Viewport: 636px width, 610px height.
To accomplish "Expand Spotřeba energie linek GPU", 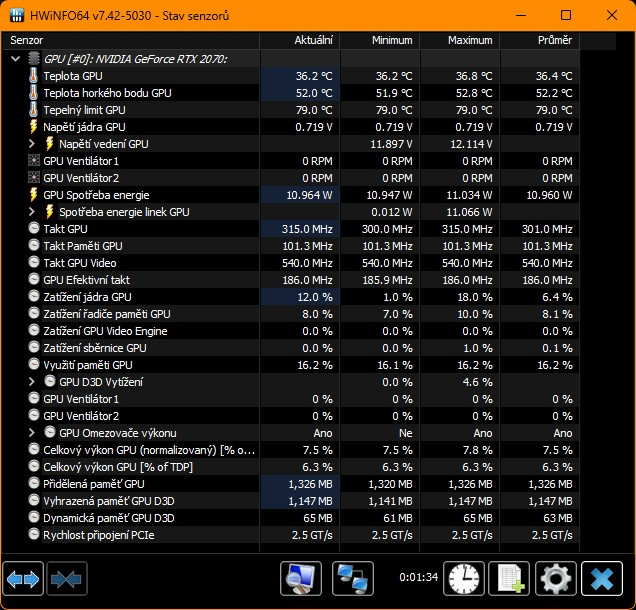I will (x=32, y=211).
